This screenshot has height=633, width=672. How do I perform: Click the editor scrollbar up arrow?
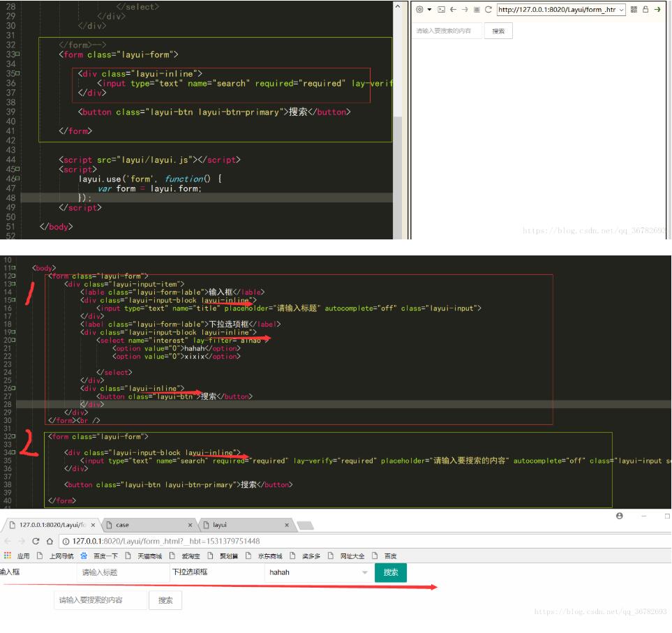[x=397, y=6]
